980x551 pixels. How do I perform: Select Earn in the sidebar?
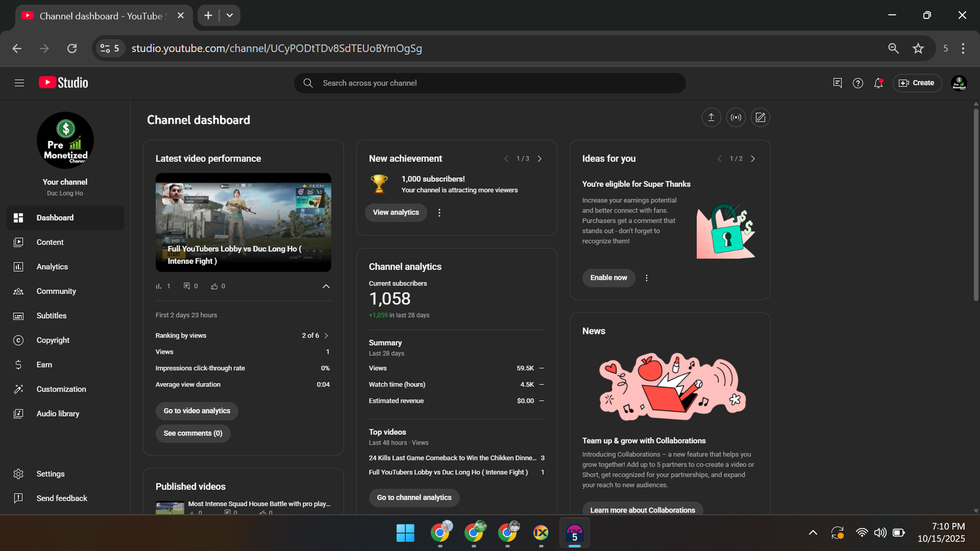44,365
